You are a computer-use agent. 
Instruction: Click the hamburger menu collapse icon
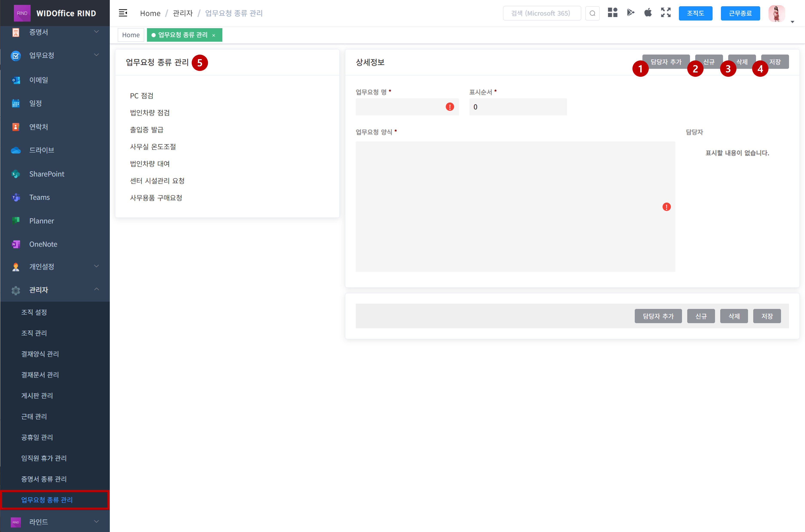coord(123,13)
